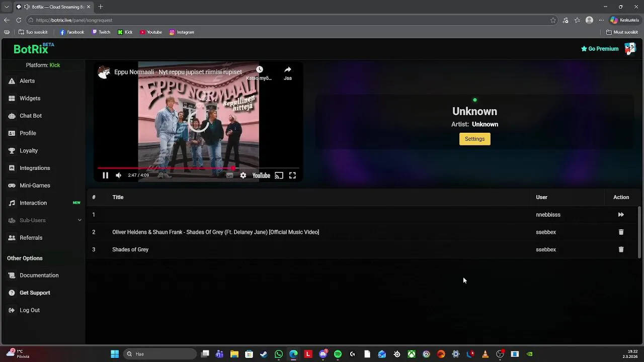
Task: Open Interaction in the sidebar
Action: [x=33, y=203]
